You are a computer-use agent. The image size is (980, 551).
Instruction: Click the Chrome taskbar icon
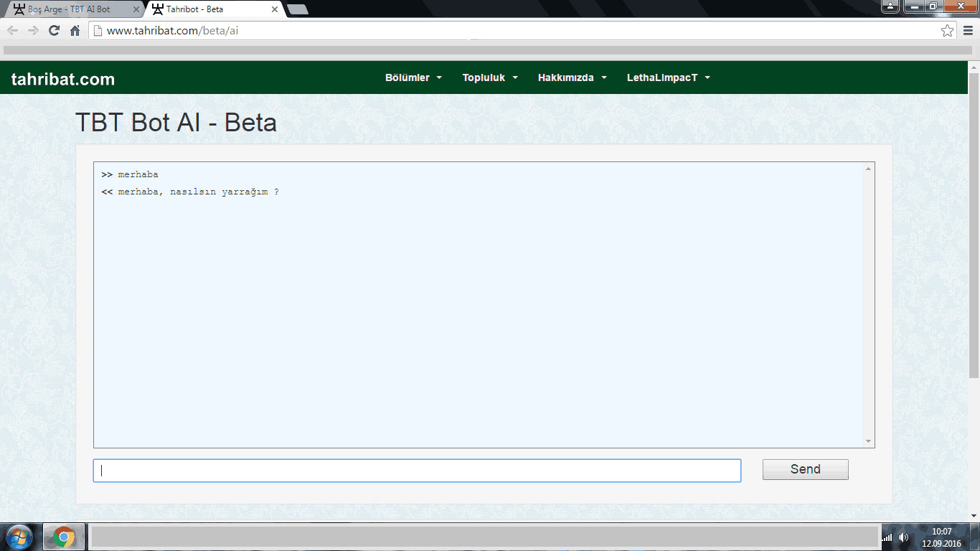click(x=64, y=537)
